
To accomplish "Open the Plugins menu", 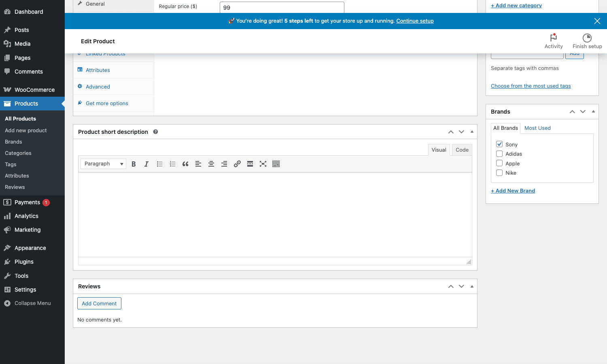I will 32,262.
